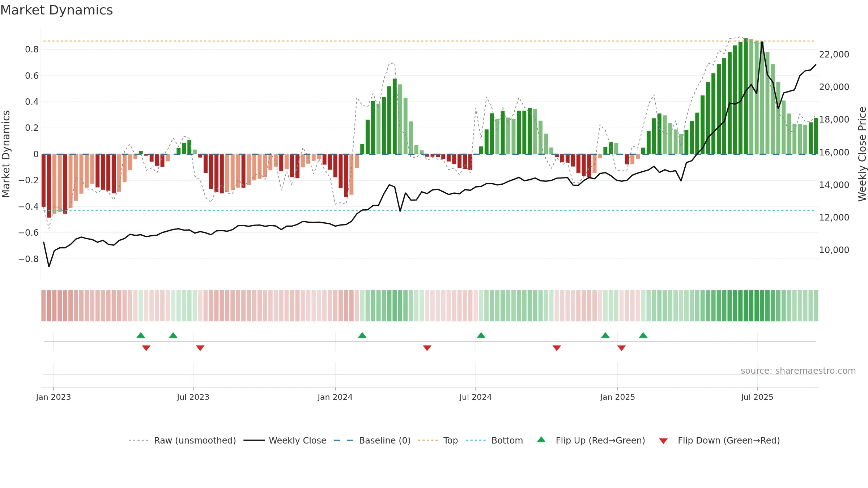Screen dimensions: 868x488
Task: Click the Weekly Close Price right axis title
Action: tap(862, 154)
